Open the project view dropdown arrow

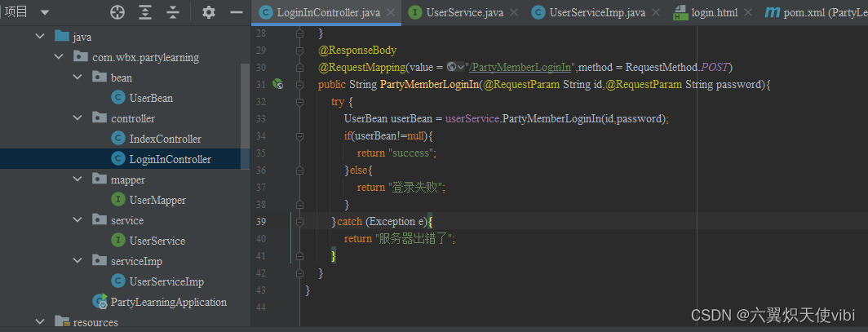coord(44,12)
